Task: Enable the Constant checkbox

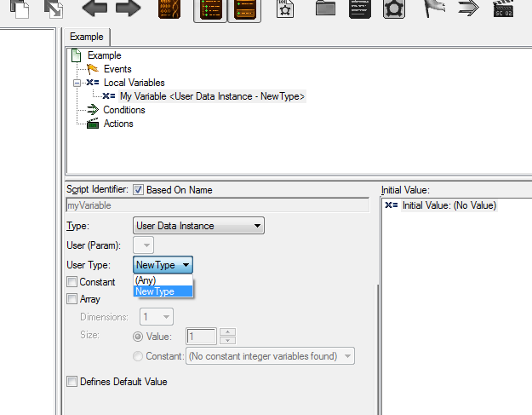Action: tap(72, 282)
